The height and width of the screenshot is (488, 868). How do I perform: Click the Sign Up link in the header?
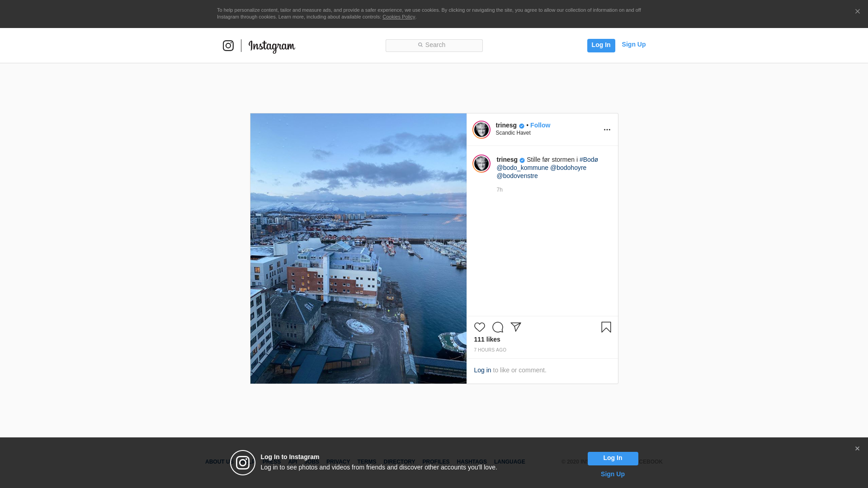[x=633, y=44]
